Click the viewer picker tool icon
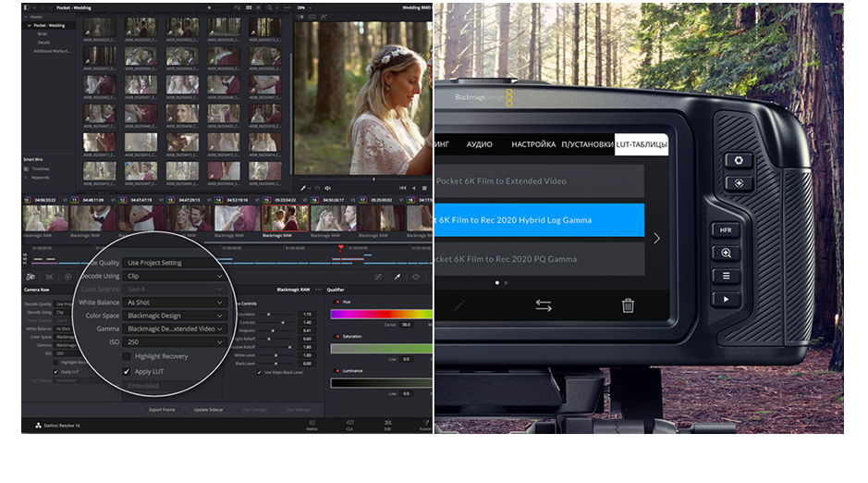 (x=303, y=189)
